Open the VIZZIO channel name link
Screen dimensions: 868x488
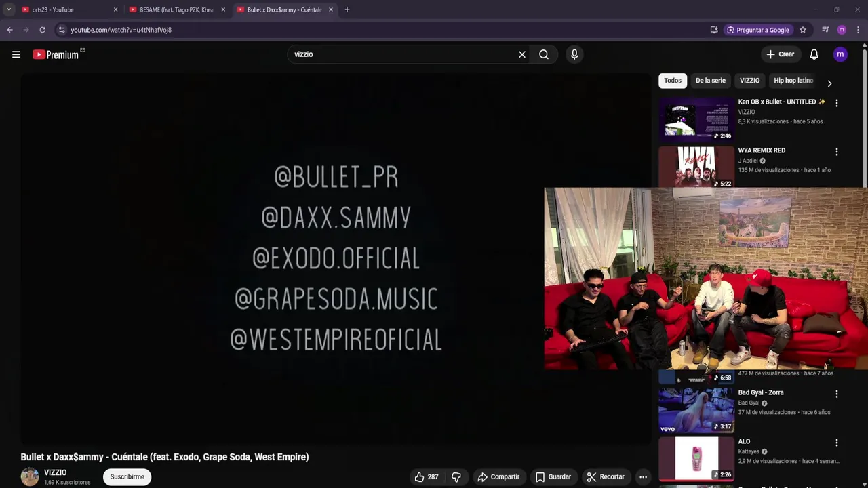click(56, 472)
